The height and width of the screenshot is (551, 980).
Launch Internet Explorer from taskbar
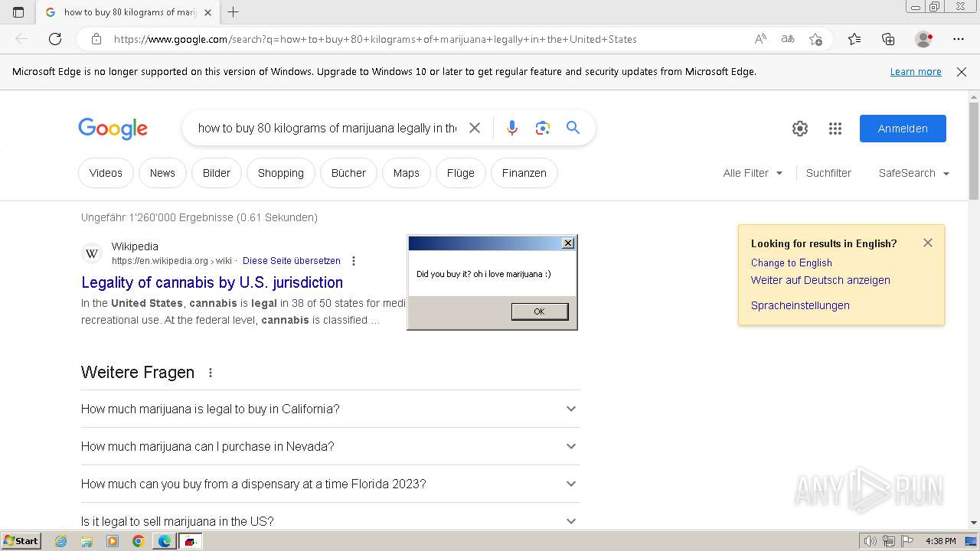(61, 541)
